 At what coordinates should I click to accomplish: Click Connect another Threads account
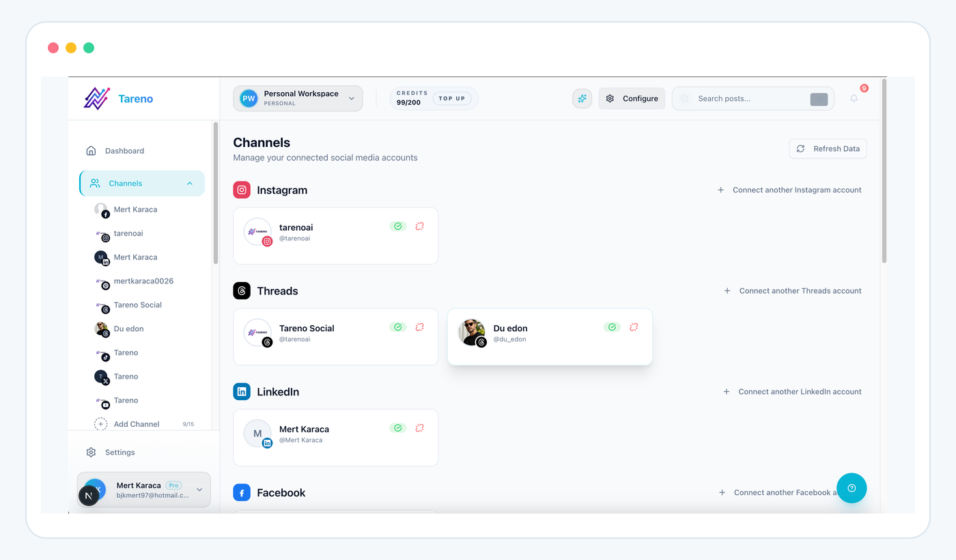[792, 291]
